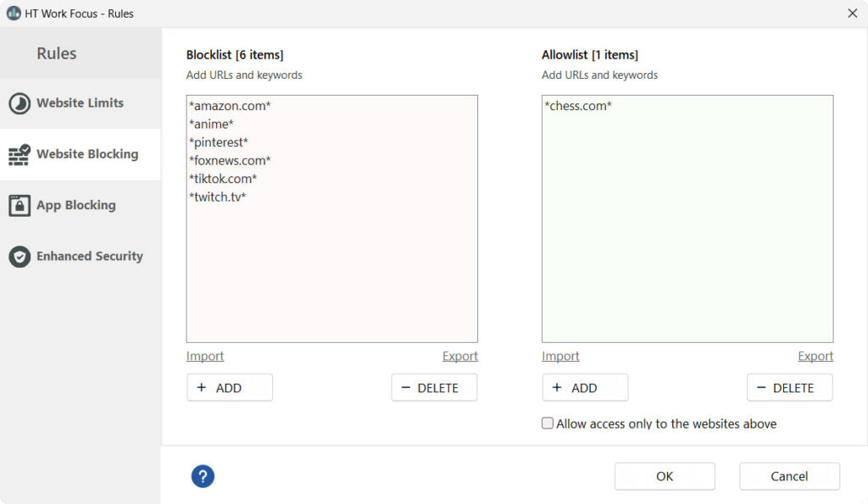Select *tiktok.com* in the Blocklist
The height and width of the screenshot is (504, 868).
223,179
